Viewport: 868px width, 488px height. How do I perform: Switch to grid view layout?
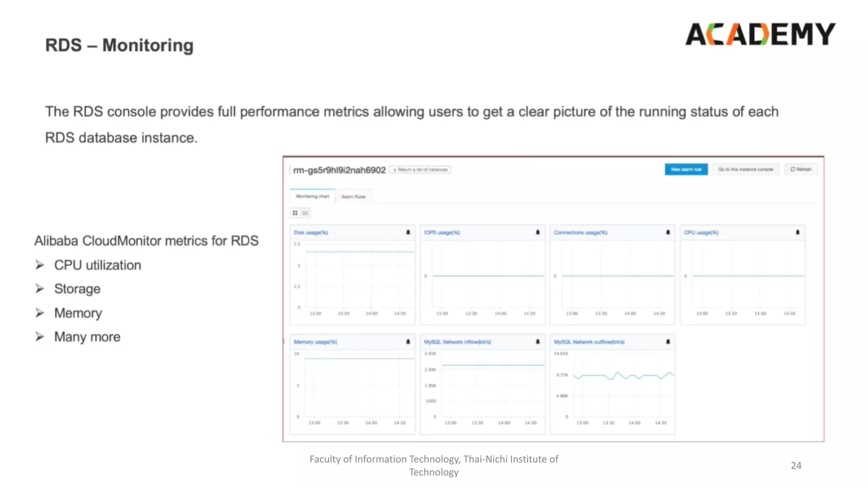295,213
